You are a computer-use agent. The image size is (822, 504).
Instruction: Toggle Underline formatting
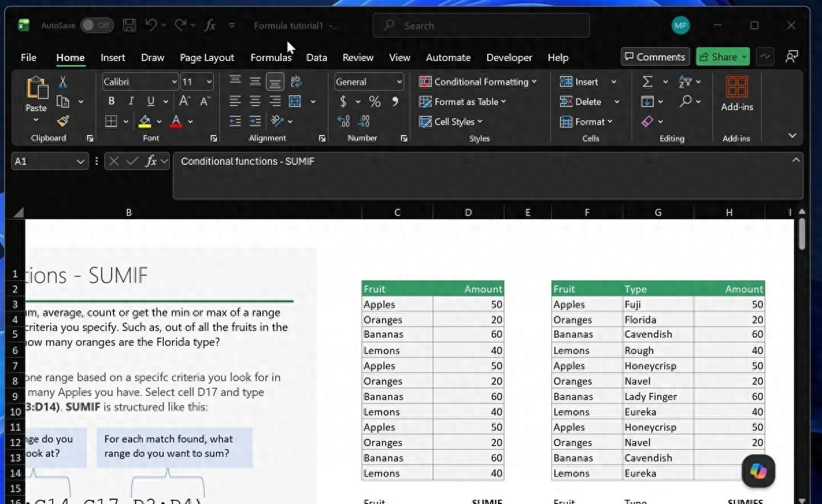click(149, 101)
